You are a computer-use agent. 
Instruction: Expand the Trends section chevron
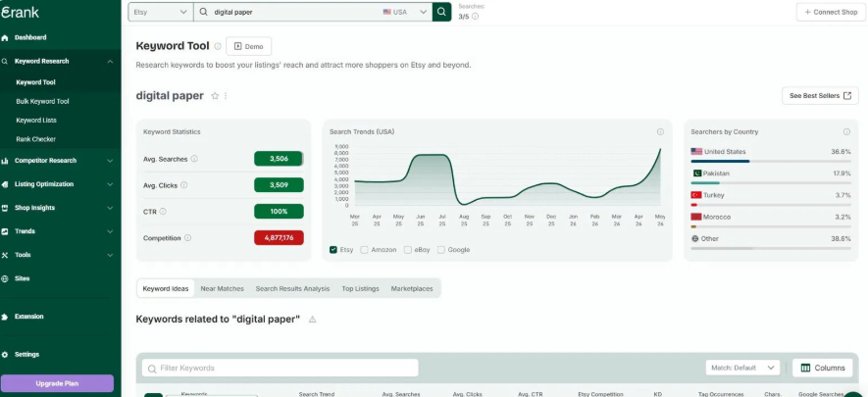(x=110, y=231)
